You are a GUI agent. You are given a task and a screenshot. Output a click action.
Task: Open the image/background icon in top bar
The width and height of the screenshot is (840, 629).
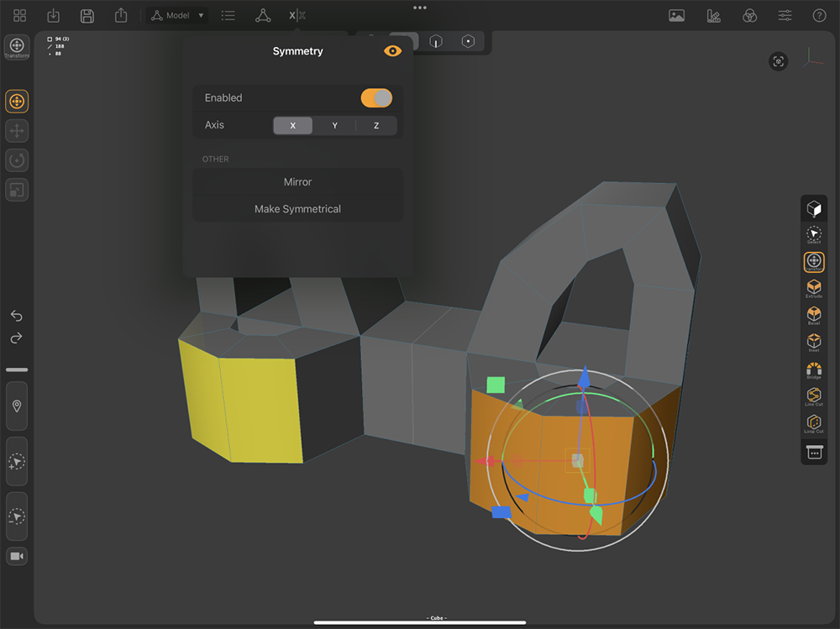coord(676,16)
